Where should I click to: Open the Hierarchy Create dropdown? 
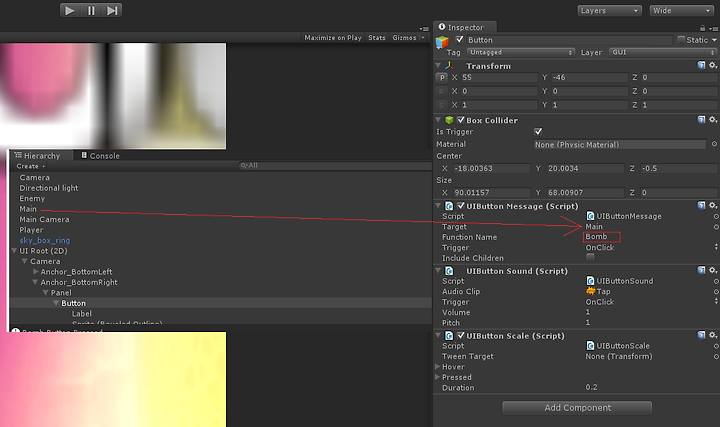[x=30, y=166]
